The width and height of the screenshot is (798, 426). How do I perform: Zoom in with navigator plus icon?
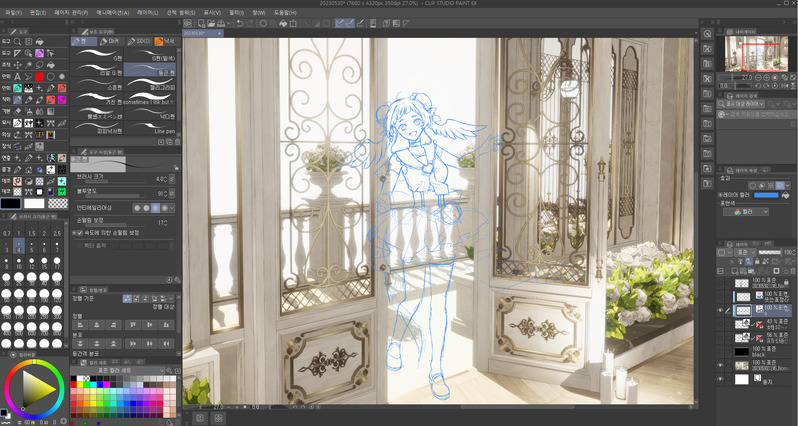(766, 78)
